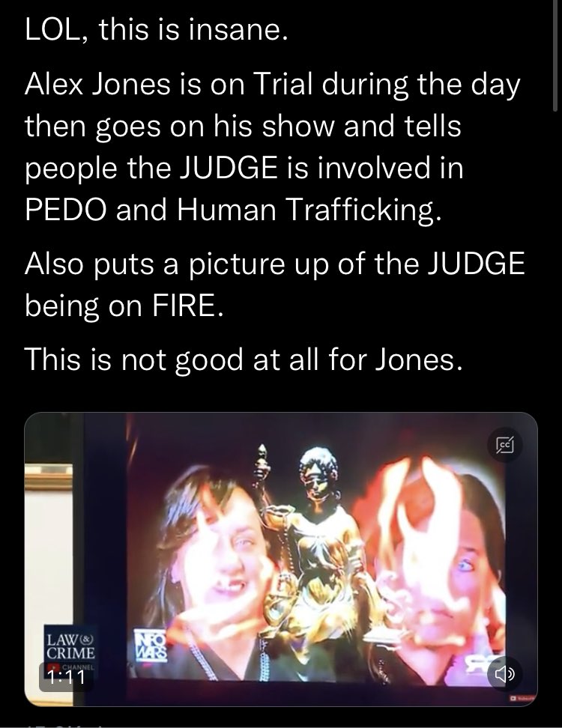Click the YouTube subscribe watermark in the video's corner
The width and height of the screenshot is (562, 728).
point(522,697)
